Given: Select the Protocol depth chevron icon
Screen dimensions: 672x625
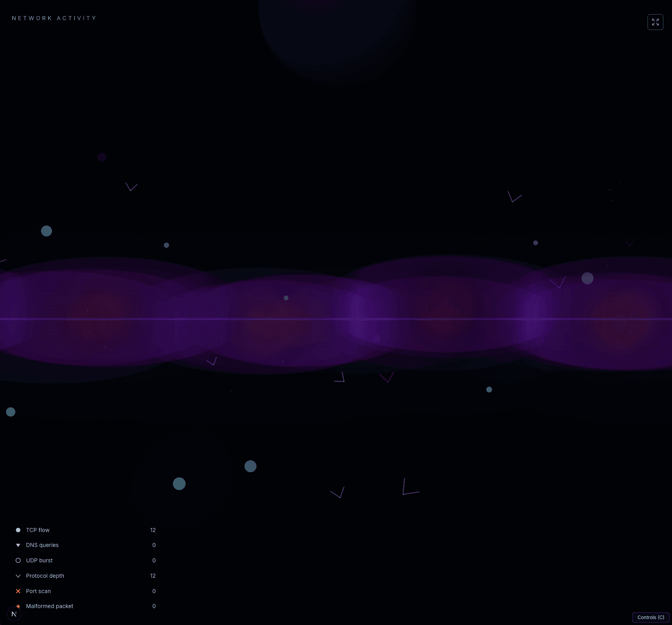Looking at the screenshot, I should 18,575.
